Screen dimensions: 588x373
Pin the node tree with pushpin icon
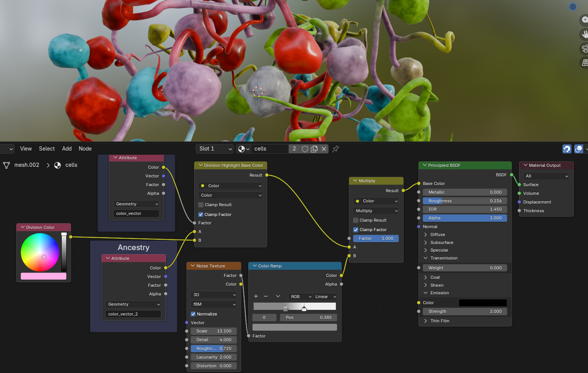(335, 149)
